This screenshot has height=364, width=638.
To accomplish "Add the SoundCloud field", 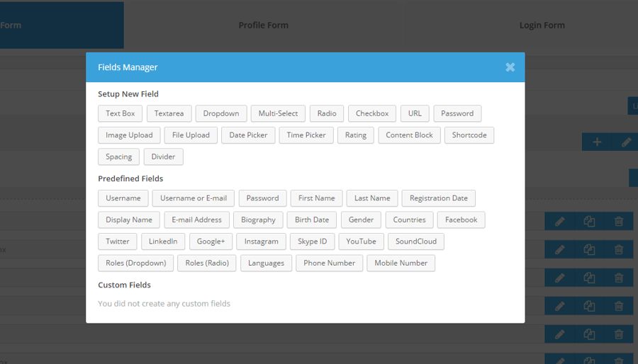I will click(416, 241).
